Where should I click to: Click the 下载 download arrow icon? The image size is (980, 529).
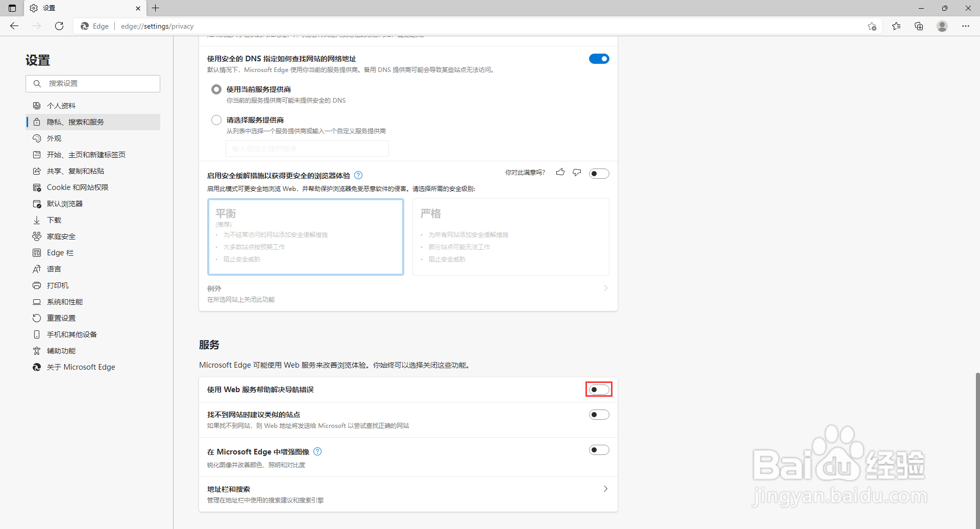pyautogui.click(x=37, y=220)
